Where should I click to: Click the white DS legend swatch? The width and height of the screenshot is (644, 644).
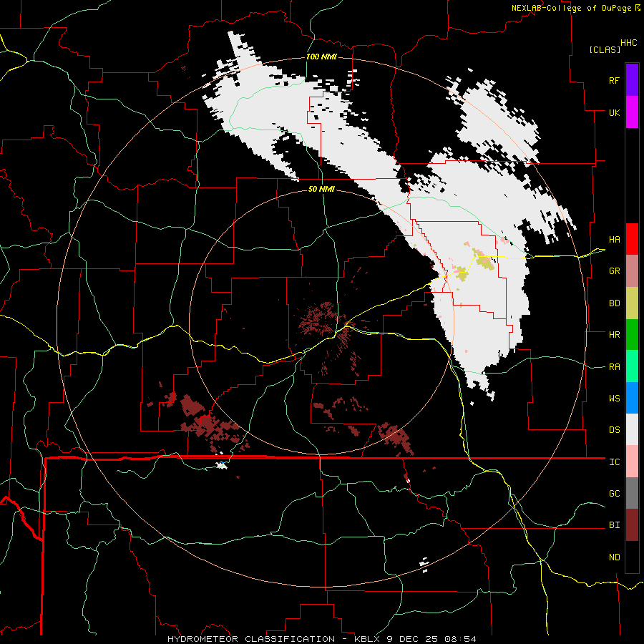pyautogui.click(x=632, y=429)
